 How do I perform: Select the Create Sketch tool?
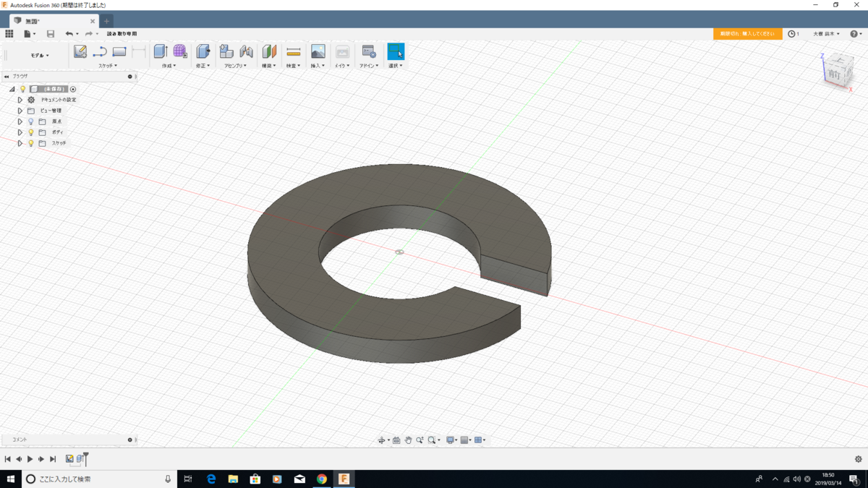tap(80, 51)
